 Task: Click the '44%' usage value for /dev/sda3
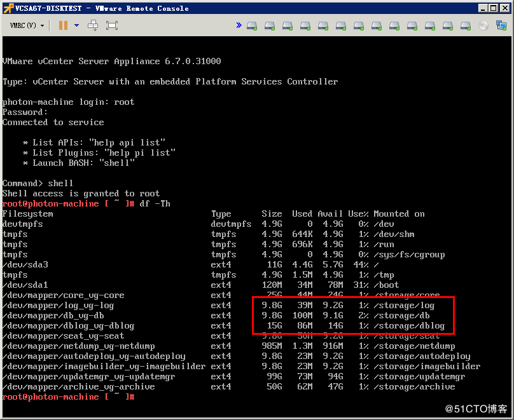point(361,264)
